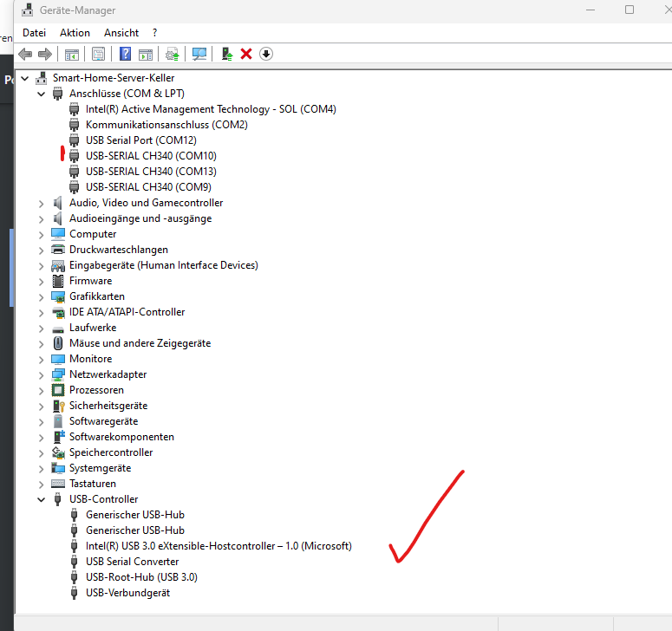Update device driver green arrow icon

(x=226, y=54)
